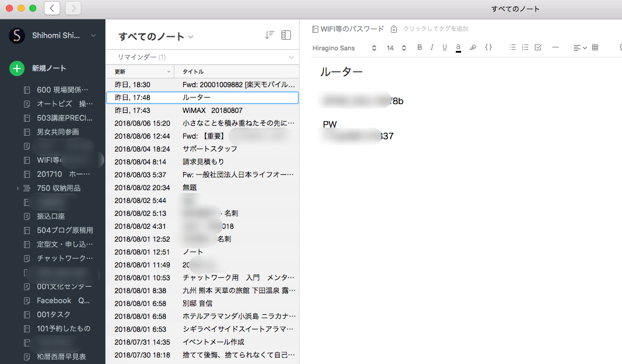Select the 無題 note row
This screenshot has height=364, width=622.
click(202, 187)
